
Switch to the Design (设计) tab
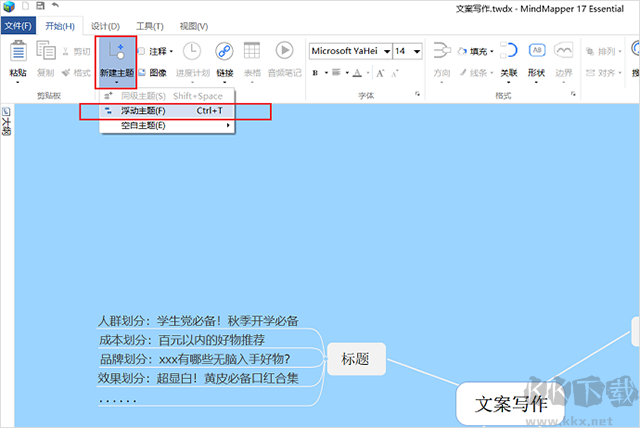[x=105, y=26]
